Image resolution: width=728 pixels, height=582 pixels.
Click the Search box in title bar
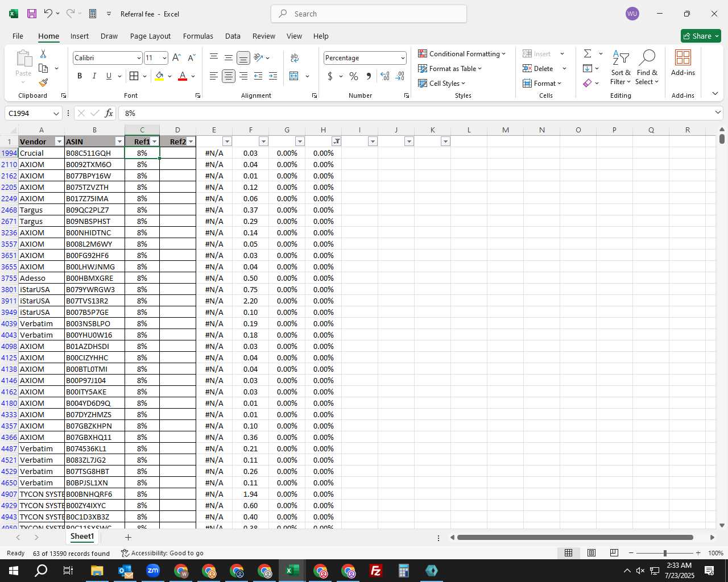(369, 14)
